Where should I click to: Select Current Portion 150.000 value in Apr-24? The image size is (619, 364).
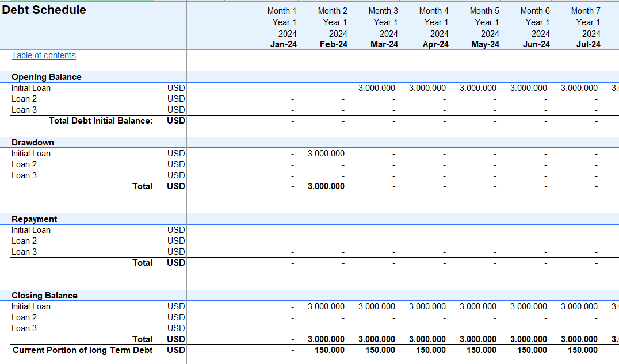pos(431,350)
